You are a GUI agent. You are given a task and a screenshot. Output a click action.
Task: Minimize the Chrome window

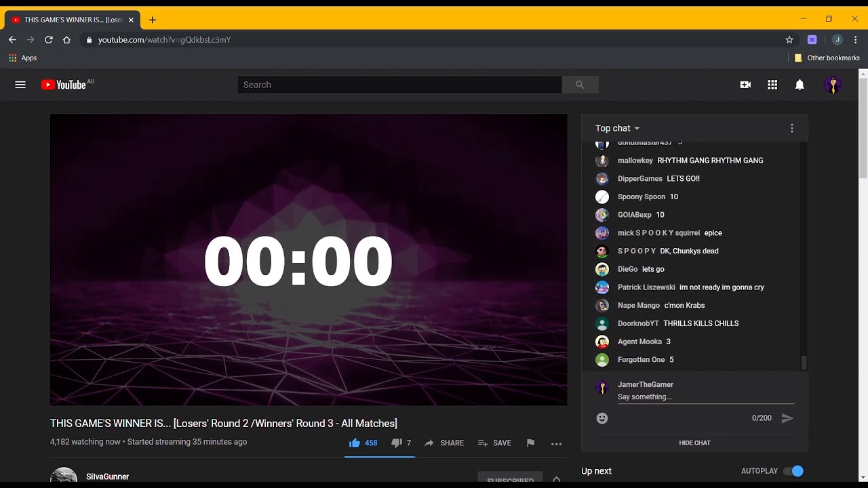pyautogui.click(x=804, y=19)
